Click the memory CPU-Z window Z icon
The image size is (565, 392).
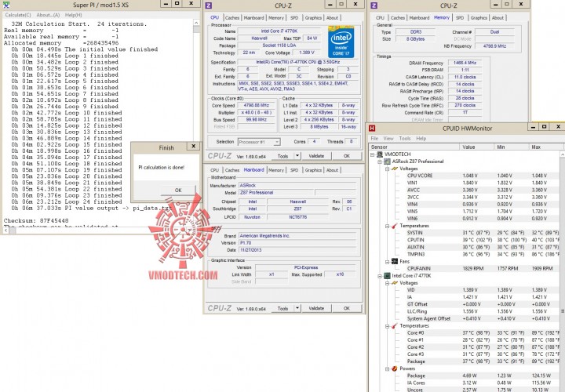point(374,5)
